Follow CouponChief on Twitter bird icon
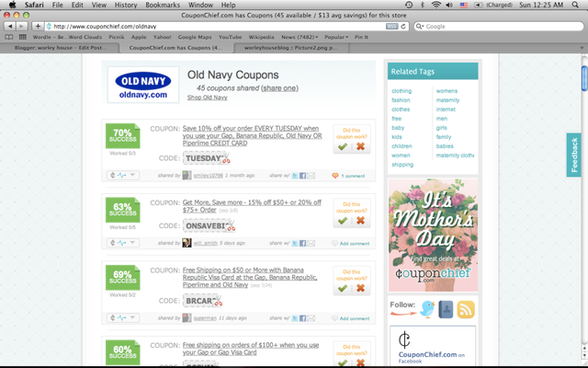Viewport: 588px width, 368px height. tap(427, 309)
